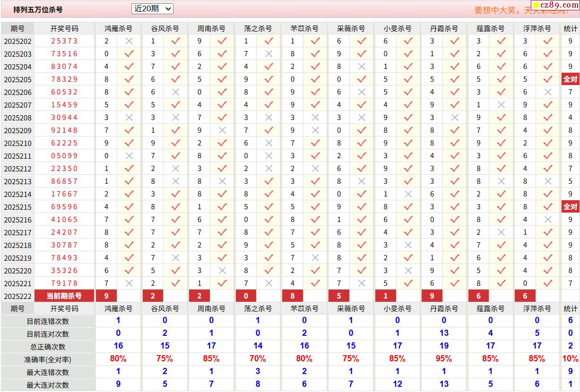Image resolution: width=580 pixels, height=392 pixels.
Task: Click the cross mark for 丹霞杀号 in row 2025208
Action: pyautogui.click(x=455, y=118)
